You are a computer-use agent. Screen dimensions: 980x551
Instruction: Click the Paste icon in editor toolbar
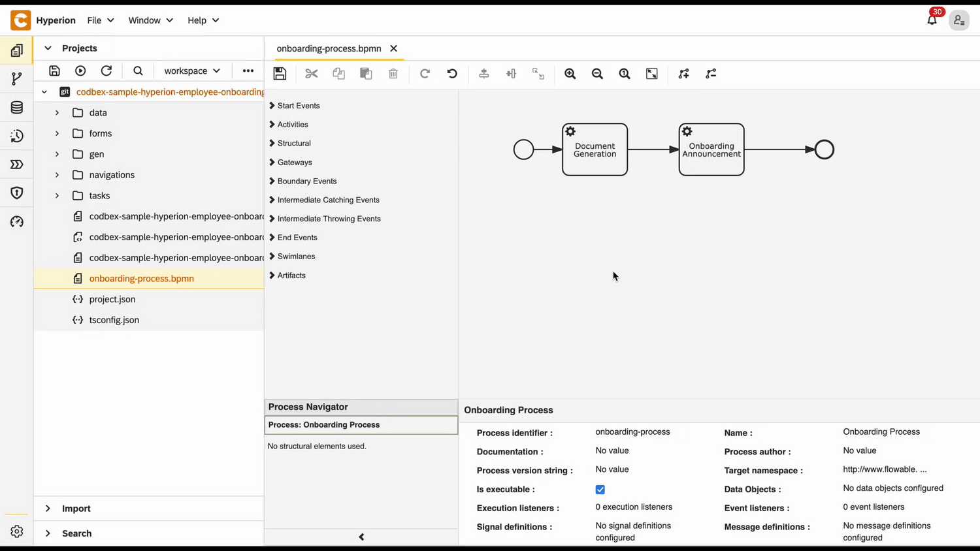pos(366,74)
